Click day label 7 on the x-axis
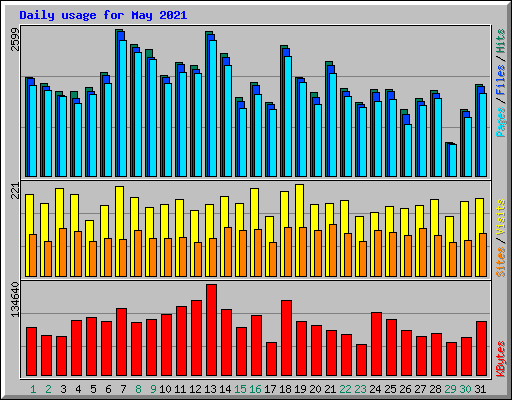Image resolution: width=512 pixels, height=400 pixels. click(123, 389)
